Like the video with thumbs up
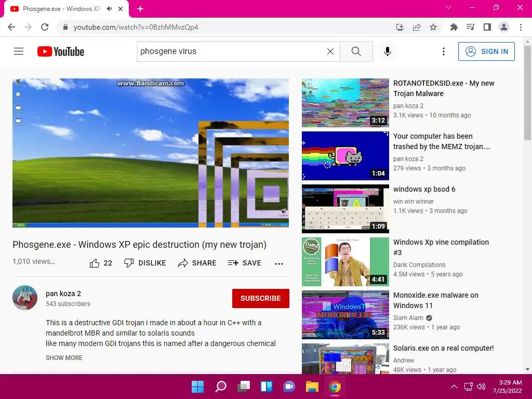The height and width of the screenshot is (399, 532). click(x=101, y=263)
